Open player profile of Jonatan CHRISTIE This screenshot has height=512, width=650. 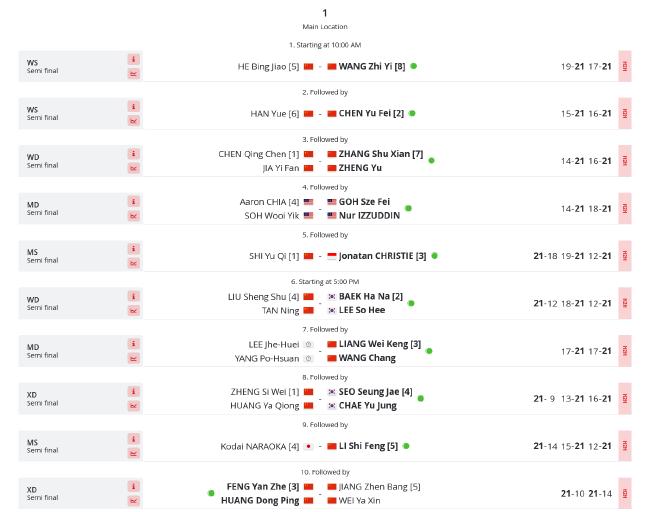click(x=382, y=256)
